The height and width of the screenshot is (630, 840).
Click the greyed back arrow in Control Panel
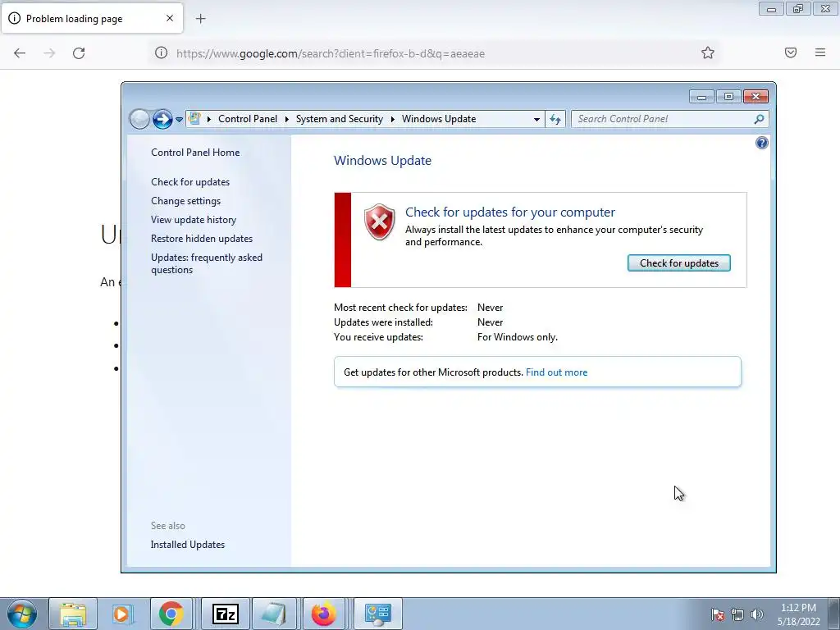[139, 119]
